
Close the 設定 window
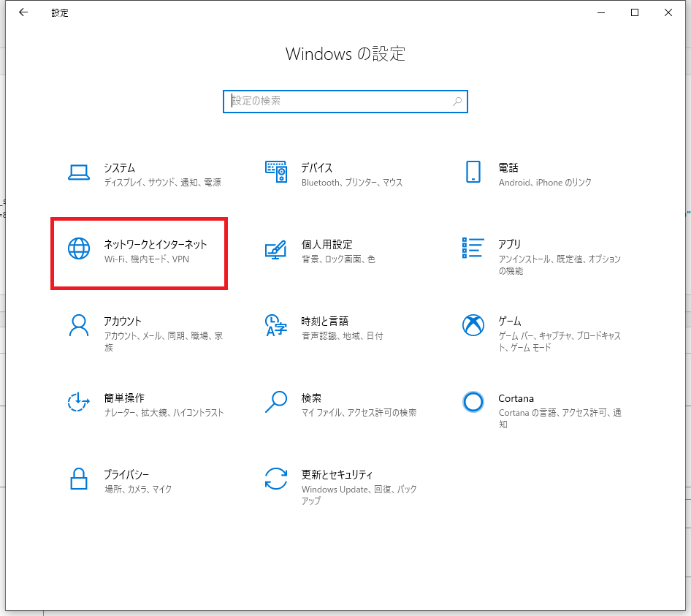tap(668, 12)
